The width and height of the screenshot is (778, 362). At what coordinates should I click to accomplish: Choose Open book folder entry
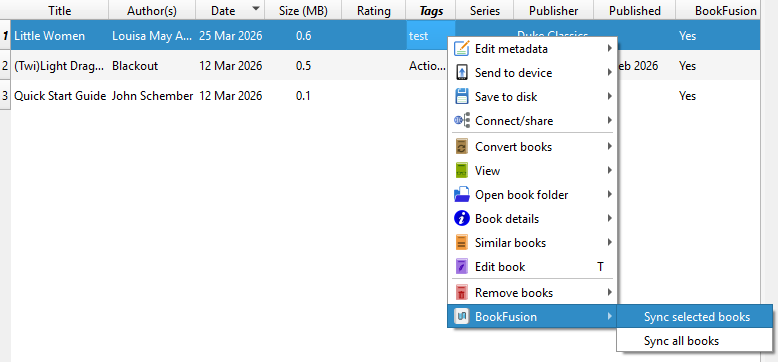pos(532,194)
